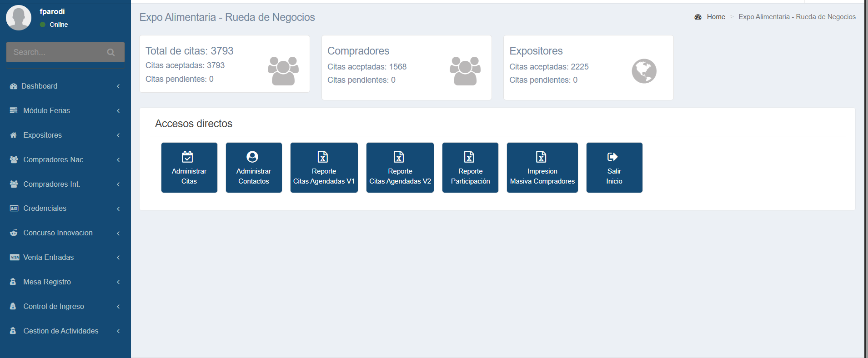The width and height of the screenshot is (868, 358).
Task: Click the Dashboard gauge icon in sidebar
Action: pyautogui.click(x=14, y=86)
